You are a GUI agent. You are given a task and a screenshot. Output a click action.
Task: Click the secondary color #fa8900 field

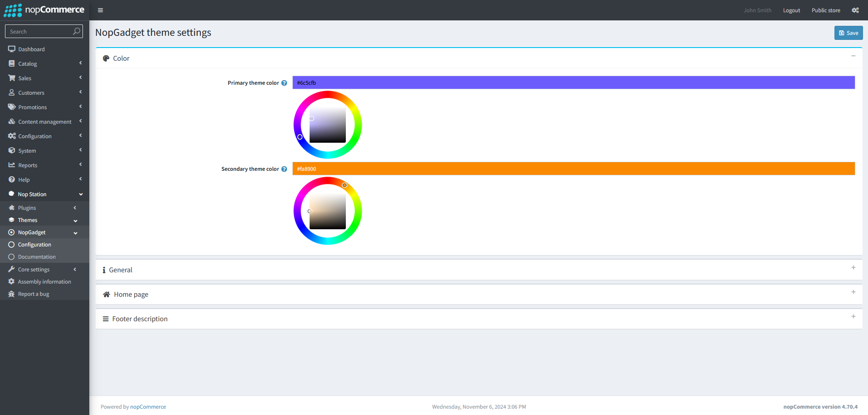tap(574, 169)
